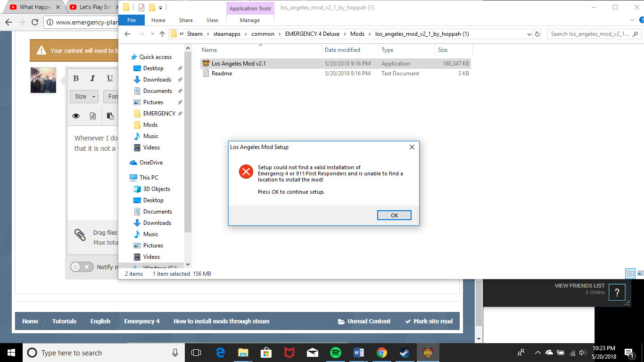Click steamapps in the address breadcrumb
Viewport: 644px width, 362px height.
coord(227,34)
